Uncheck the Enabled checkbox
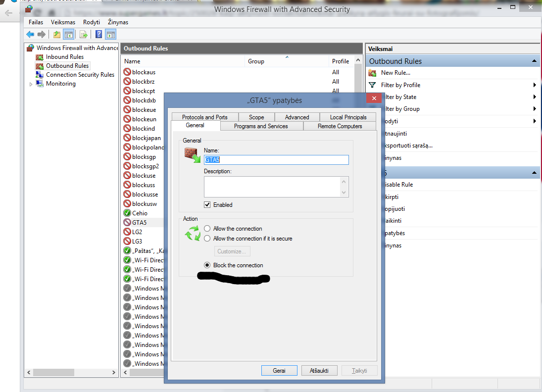The width and height of the screenshot is (542, 392). 207,205
